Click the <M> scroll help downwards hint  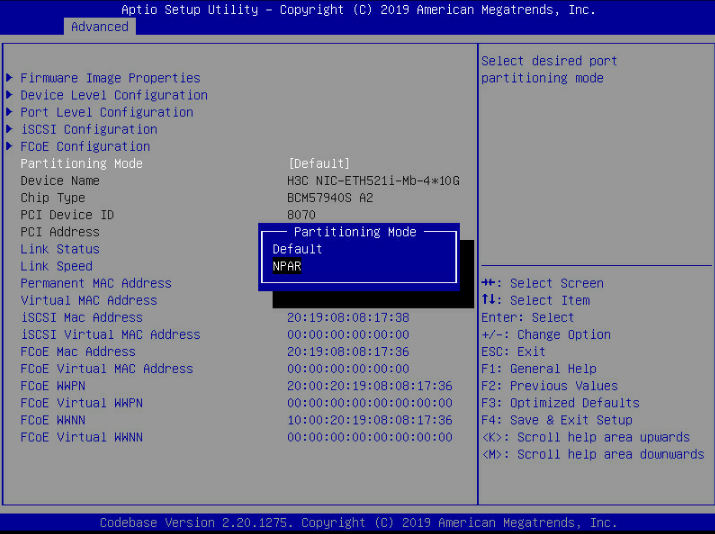593,454
